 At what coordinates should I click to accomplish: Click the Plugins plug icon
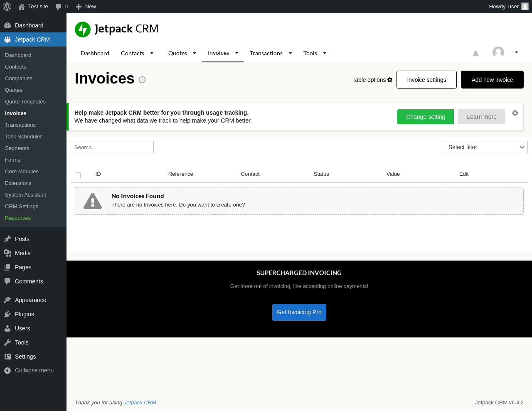(7, 314)
